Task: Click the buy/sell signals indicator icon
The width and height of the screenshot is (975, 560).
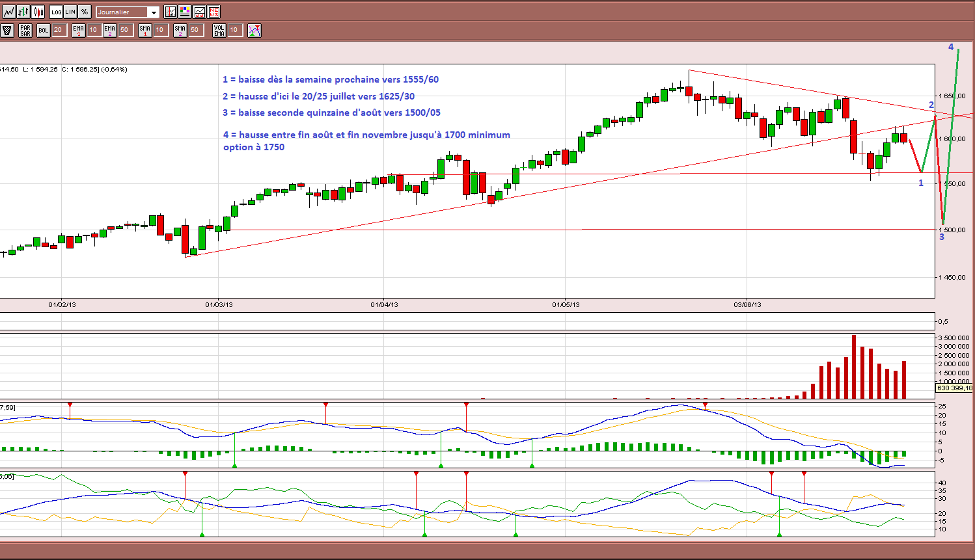Action: click(254, 30)
